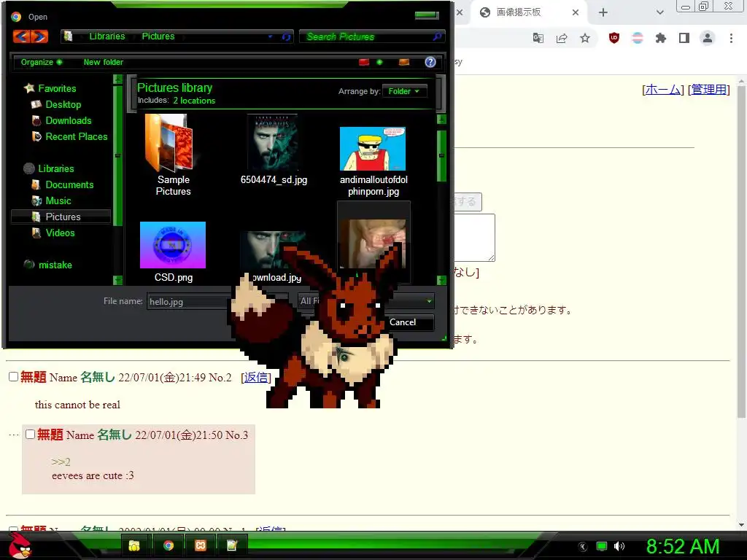
Task: Close the 画像掲示板 tab
Action: coord(576,12)
